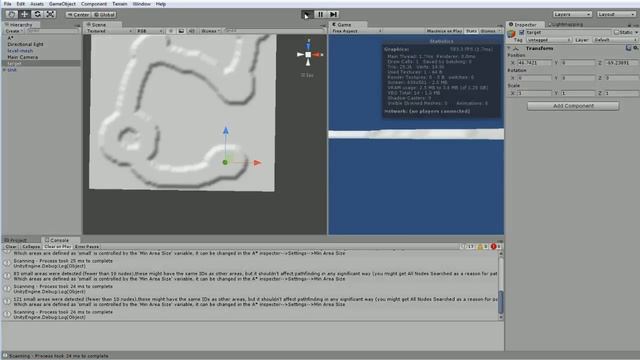Open the Layers dropdown

pos(572,14)
